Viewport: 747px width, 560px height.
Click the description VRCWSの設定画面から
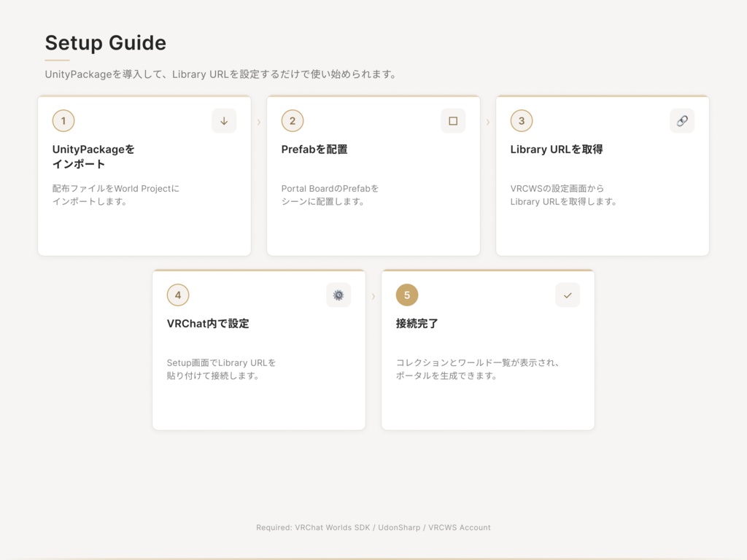pos(564,195)
